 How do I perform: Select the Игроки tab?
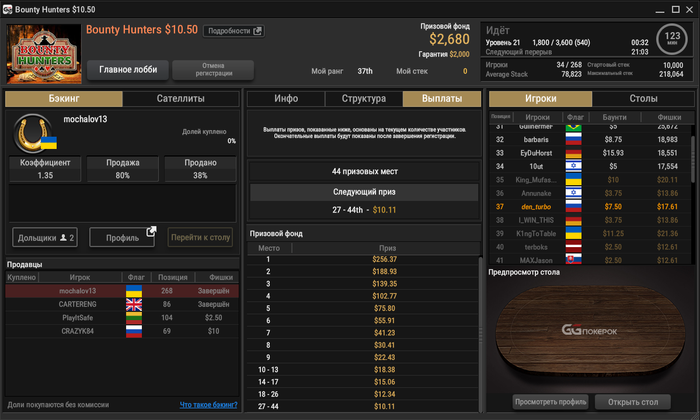[541, 99]
